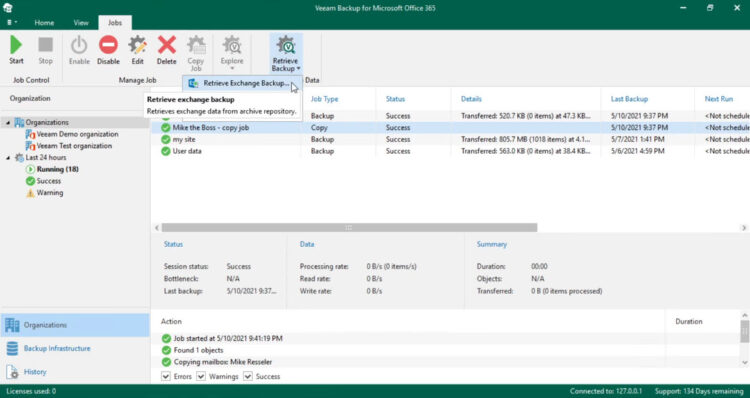Sort by Details column header

(471, 99)
